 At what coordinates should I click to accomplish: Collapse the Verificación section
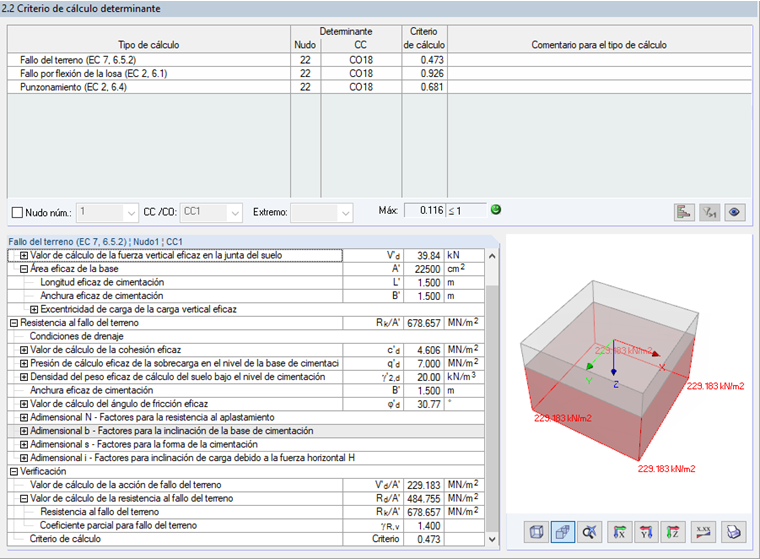14,471
